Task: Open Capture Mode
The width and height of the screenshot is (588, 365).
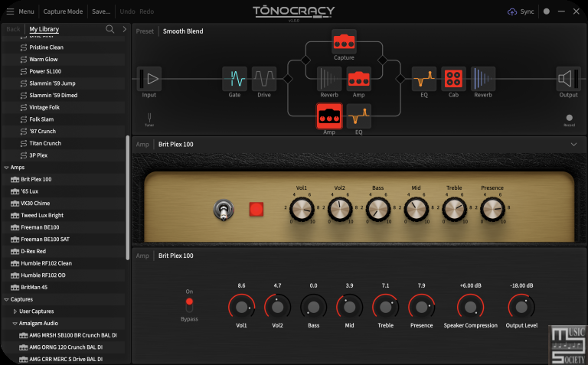Action: click(63, 11)
